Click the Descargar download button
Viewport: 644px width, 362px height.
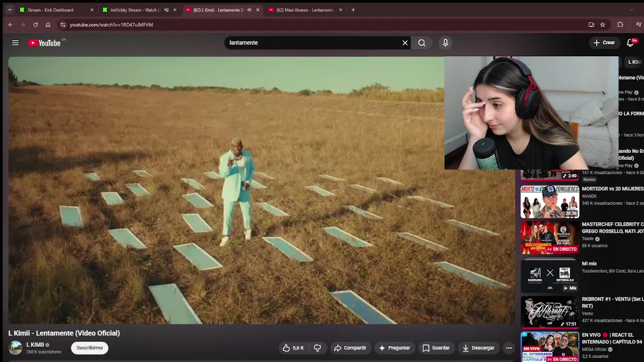point(478,348)
